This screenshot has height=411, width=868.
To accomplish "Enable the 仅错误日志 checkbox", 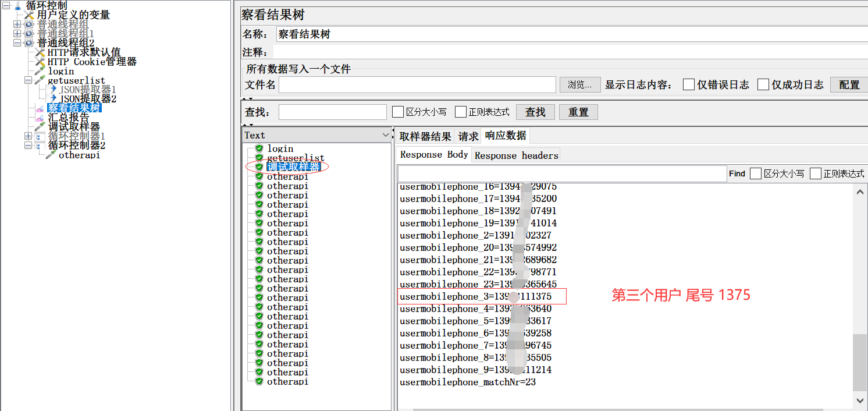I will 689,85.
